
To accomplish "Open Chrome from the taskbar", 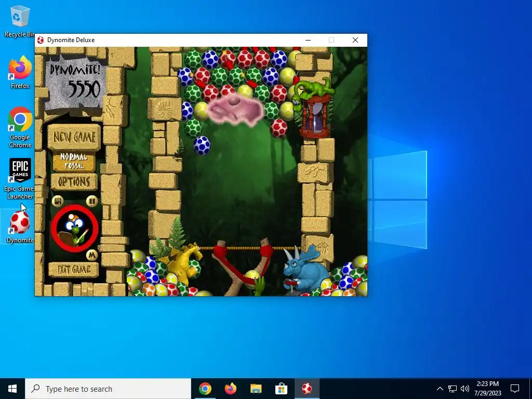I will 205,389.
